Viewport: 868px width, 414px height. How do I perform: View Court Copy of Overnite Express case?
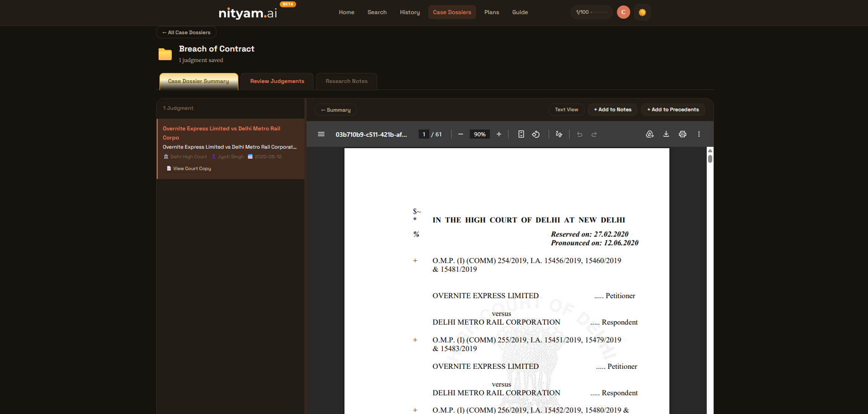[189, 168]
